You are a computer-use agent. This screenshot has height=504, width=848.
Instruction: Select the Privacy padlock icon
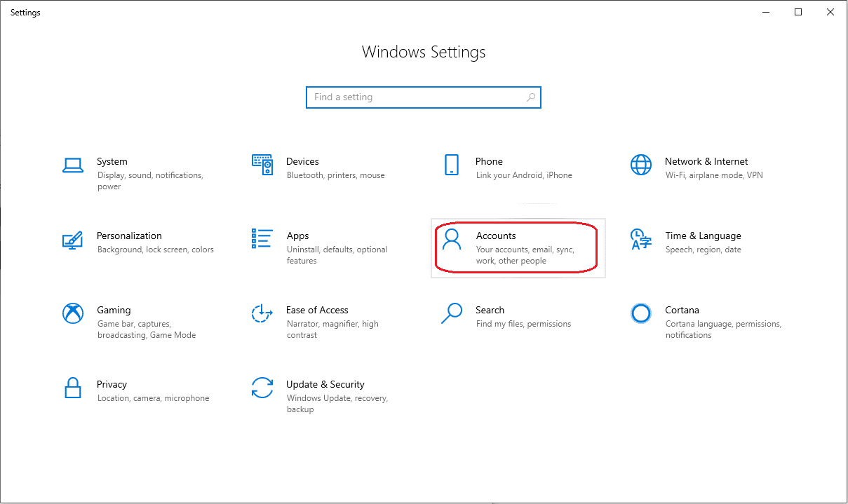[73, 388]
